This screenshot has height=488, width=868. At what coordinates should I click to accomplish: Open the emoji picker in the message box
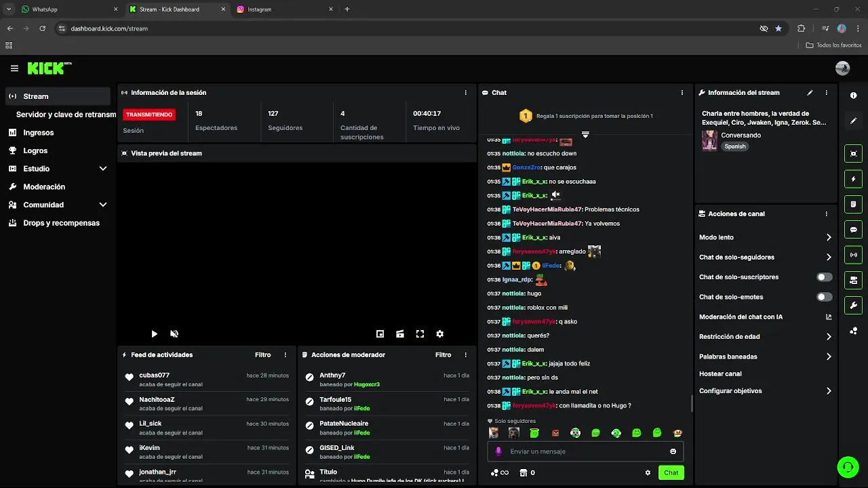pyautogui.click(x=673, y=451)
